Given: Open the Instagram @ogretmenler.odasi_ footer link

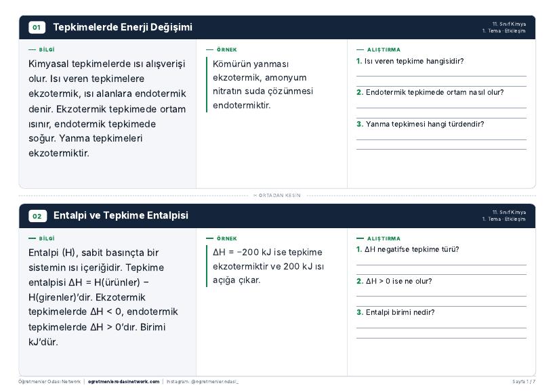Looking at the screenshot, I should tap(203, 382).
